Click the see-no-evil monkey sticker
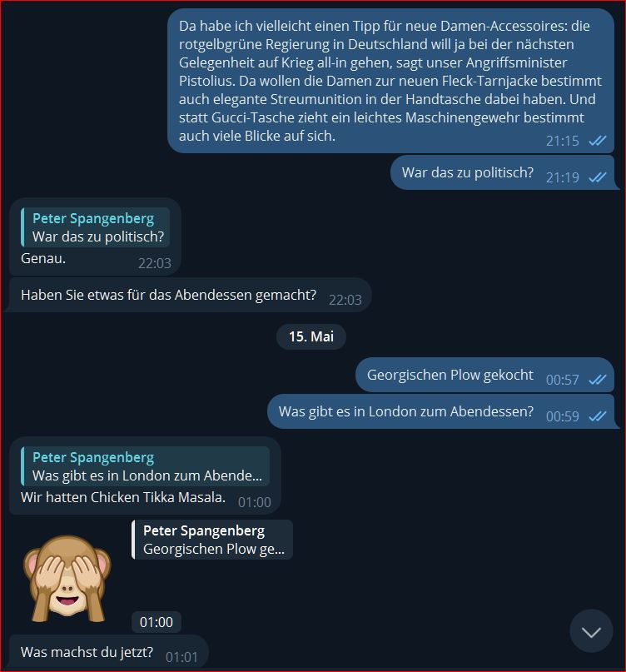This screenshot has height=672, width=626. [67, 578]
